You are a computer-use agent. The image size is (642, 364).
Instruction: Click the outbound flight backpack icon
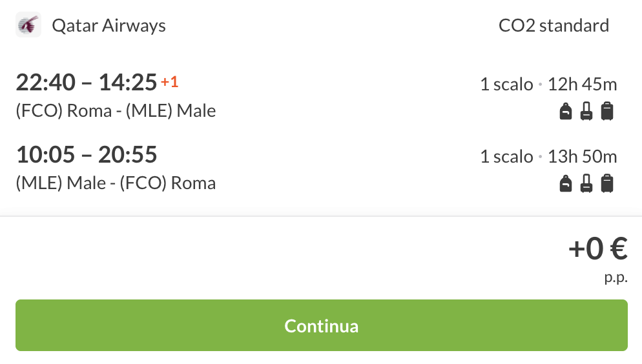[566, 112]
